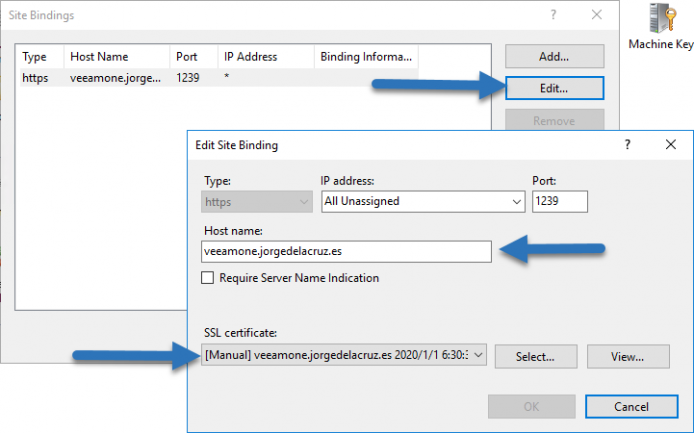Click the View... certificate button
The height and width of the screenshot is (433, 694).
628,356
